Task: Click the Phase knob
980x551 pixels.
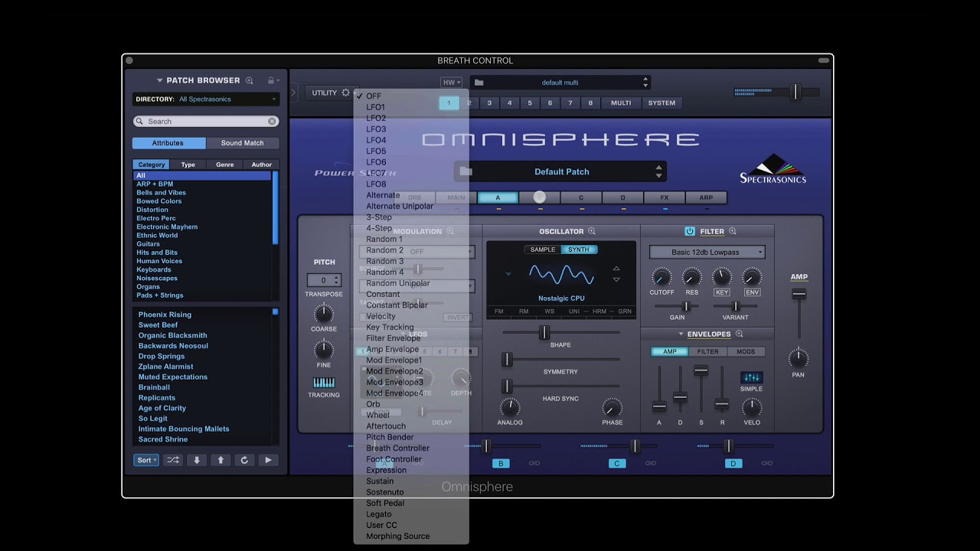Action: 612,407
